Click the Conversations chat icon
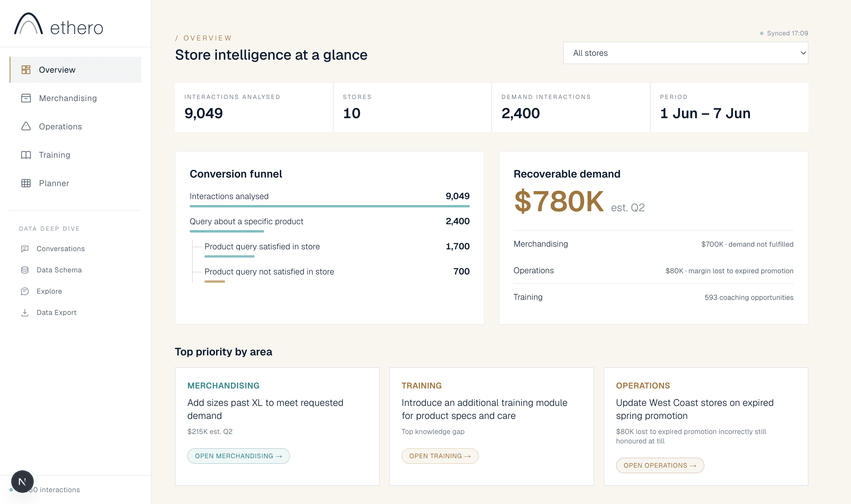 (25, 249)
